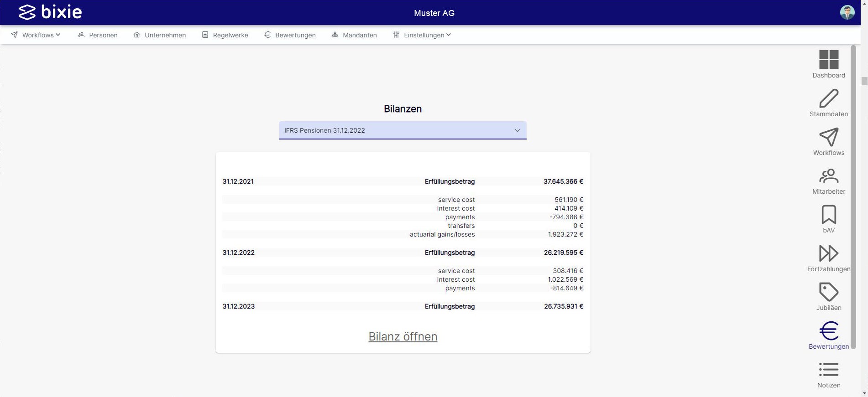Viewport: 868px width, 397px height.
Task: Open the Dashboard icon in sidebar
Action: click(828, 60)
